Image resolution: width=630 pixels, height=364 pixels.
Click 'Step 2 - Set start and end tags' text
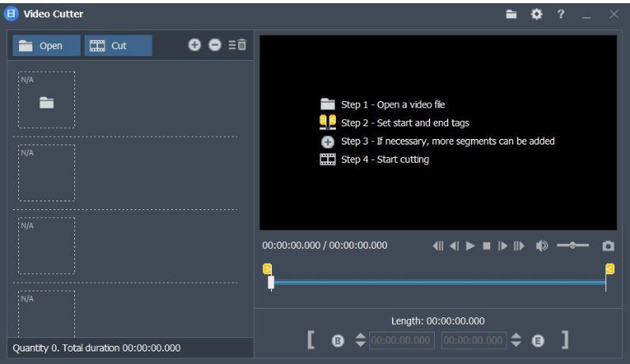405,123
